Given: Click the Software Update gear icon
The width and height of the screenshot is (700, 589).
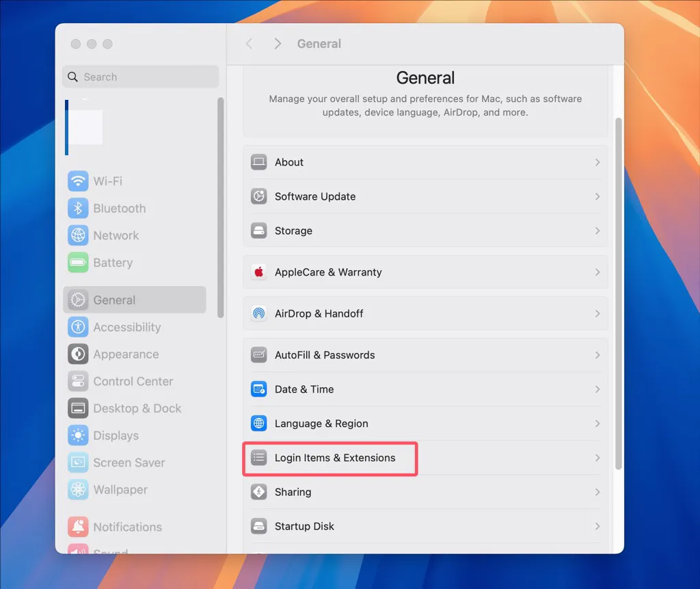Looking at the screenshot, I should pos(259,196).
